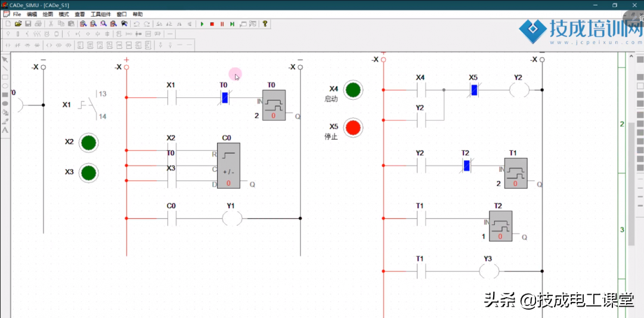Pause the simulation with red pause button
The image size is (644, 318).
[222, 24]
